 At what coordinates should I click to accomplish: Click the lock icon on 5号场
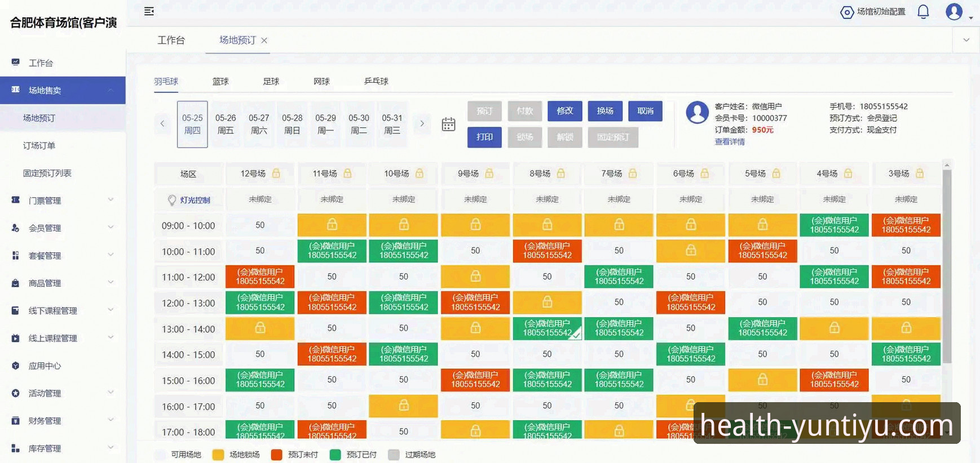(x=776, y=173)
